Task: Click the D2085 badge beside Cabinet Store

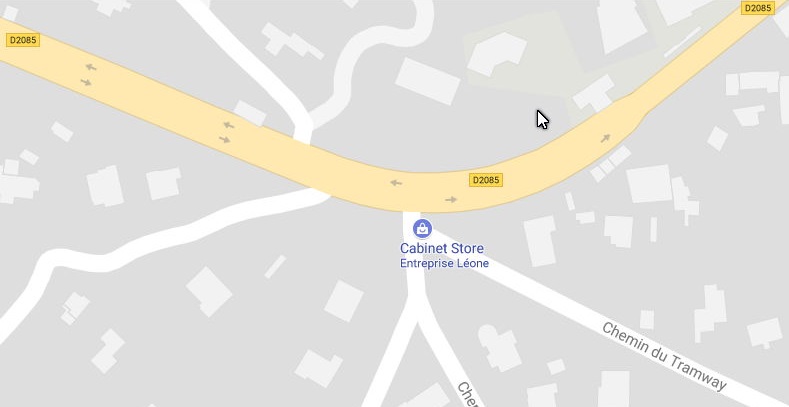Action: (x=486, y=180)
